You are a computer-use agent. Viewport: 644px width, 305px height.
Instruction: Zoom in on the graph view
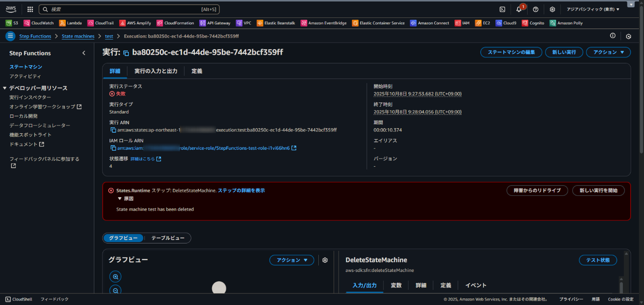[115, 277]
